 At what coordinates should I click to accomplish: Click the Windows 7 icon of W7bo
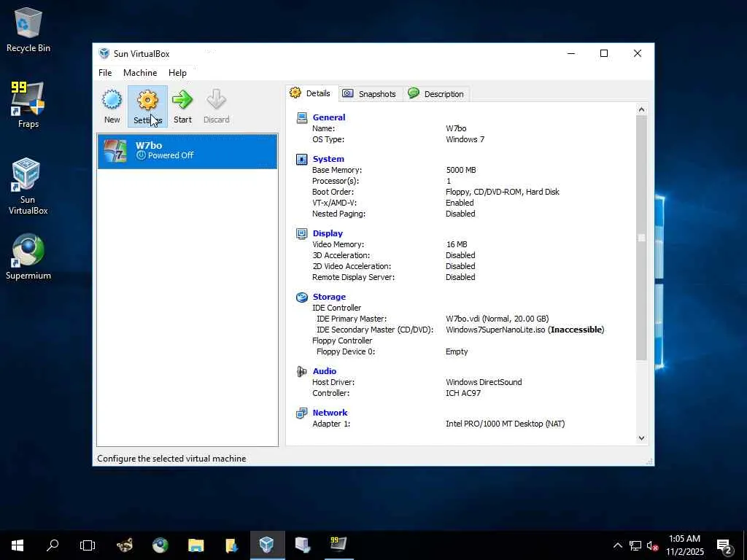tap(115, 151)
